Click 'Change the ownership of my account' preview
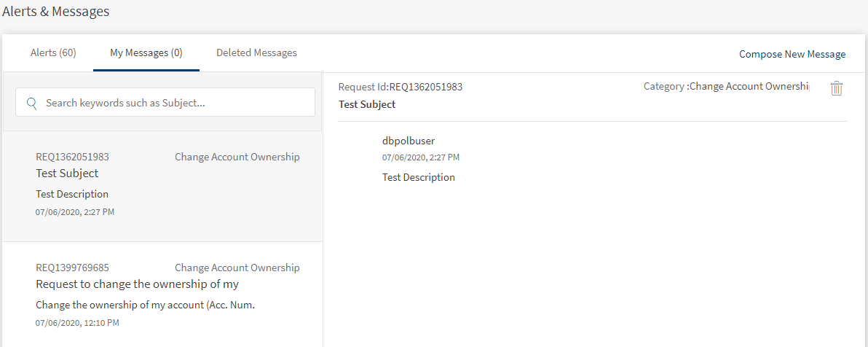Image resolution: width=868 pixels, height=347 pixels. (x=144, y=305)
